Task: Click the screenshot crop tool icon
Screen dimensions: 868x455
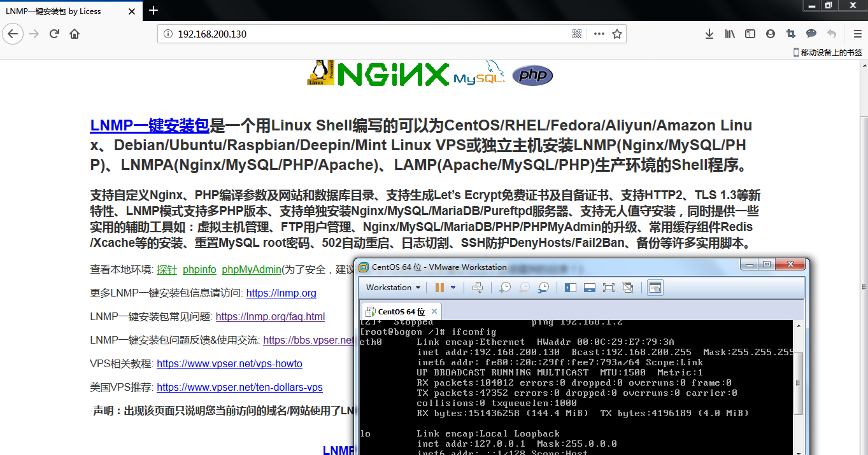Action: tap(791, 34)
